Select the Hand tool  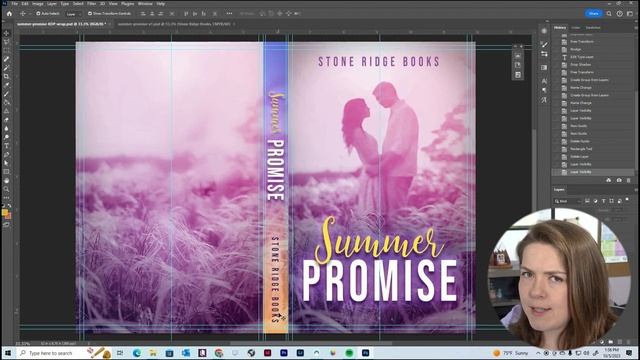pos(6,180)
